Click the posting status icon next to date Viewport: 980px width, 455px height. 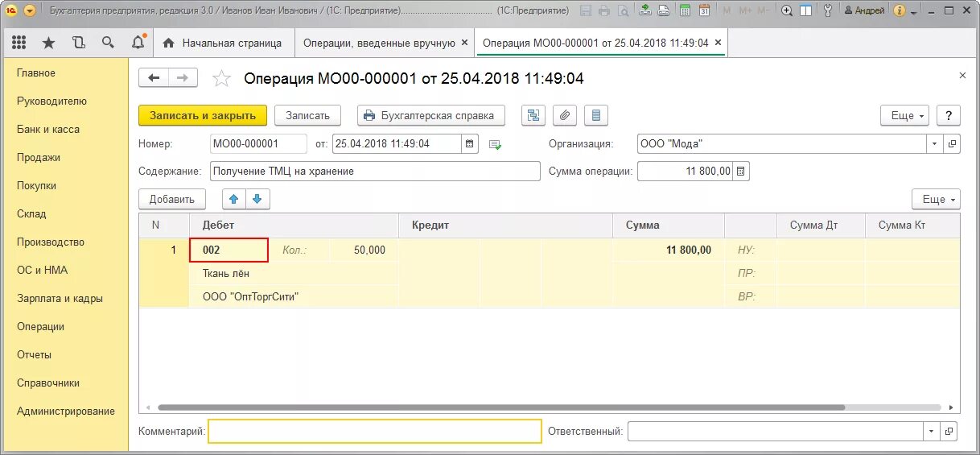tap(496, 145)
